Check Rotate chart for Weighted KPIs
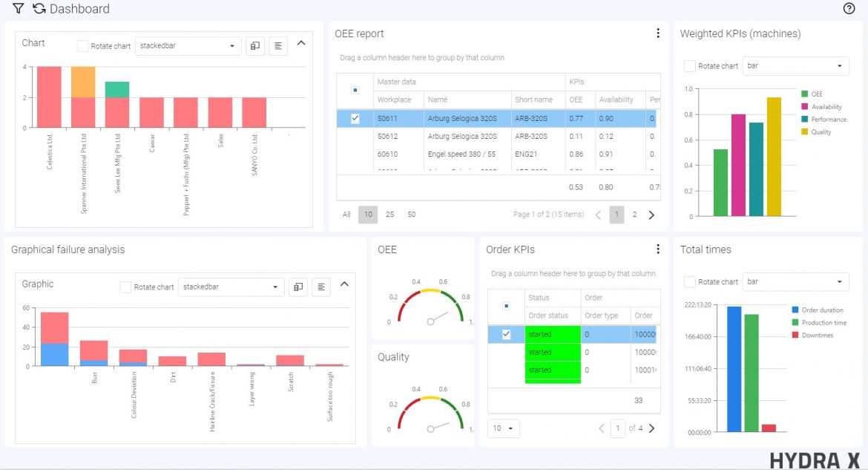Screen dimensions: 868x470 pos(689,66)
